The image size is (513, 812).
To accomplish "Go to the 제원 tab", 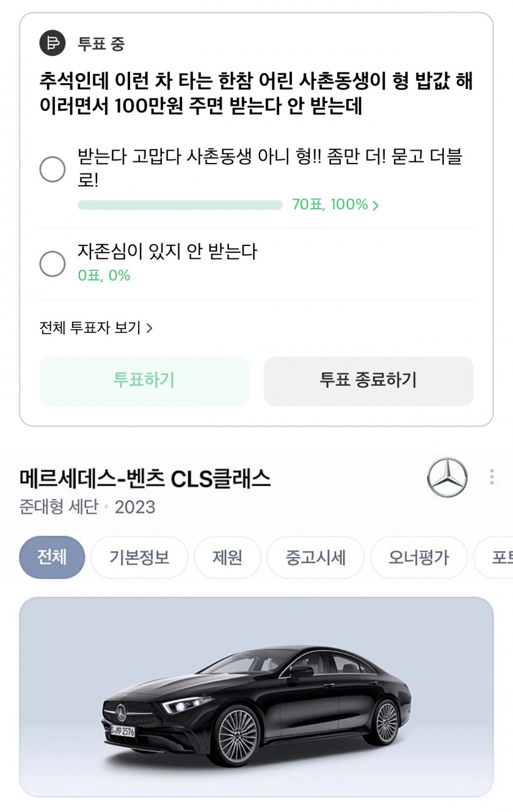I will 227,557.
